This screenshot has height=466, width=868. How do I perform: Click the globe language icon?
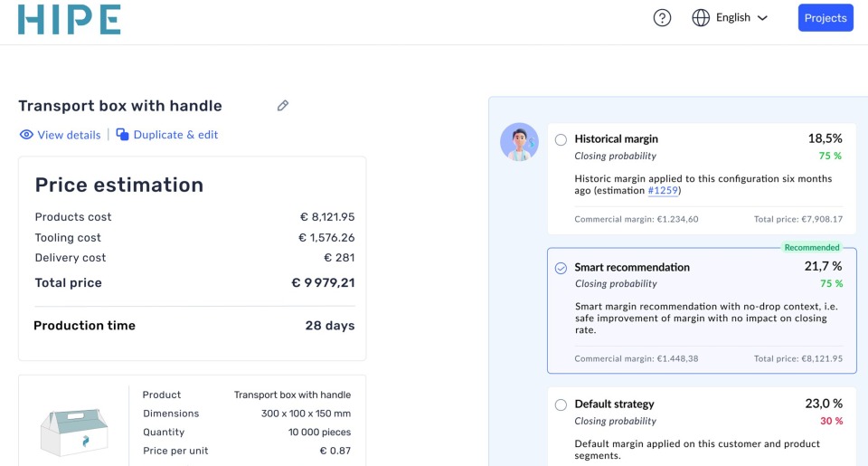701,18
